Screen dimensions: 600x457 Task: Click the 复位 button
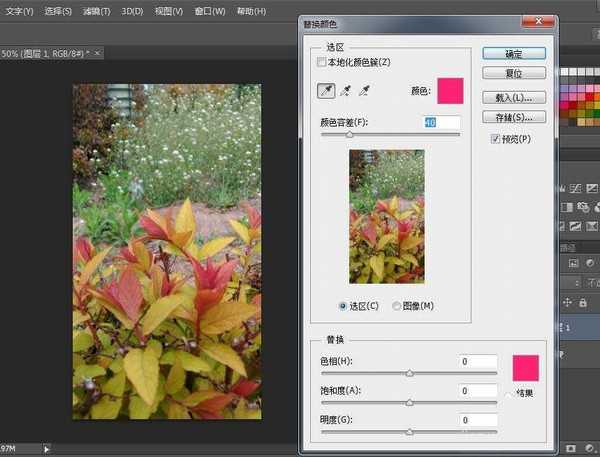tap(514, 73)
